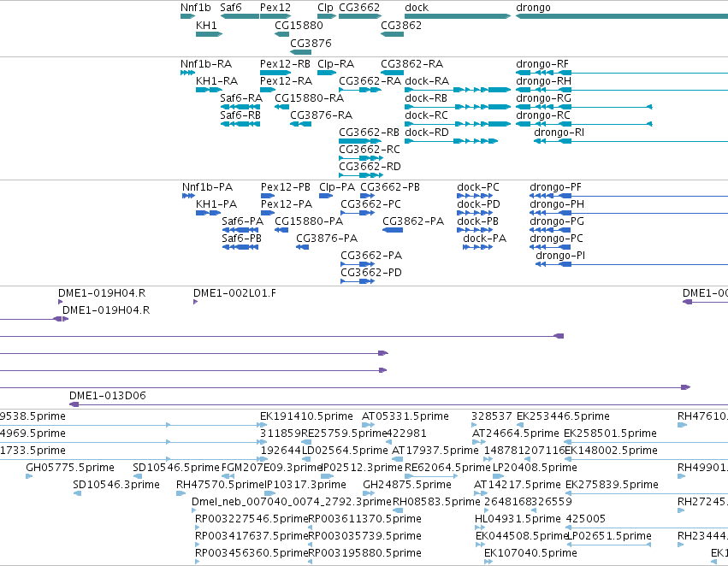Click the Saf6-RA transcript label
The height and width of the screenshot is (566, 728).
(241, 97)
